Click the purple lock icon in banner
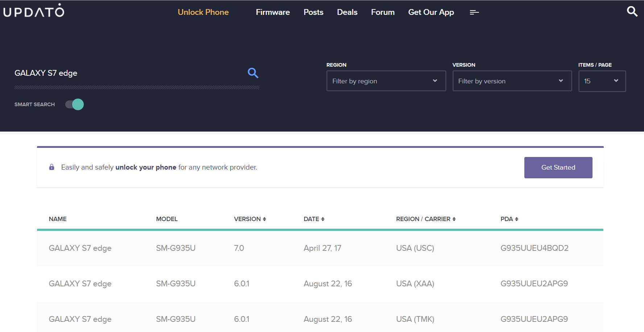Image resolution: width=644 pixels, height=332 pixels. (51, 167)
